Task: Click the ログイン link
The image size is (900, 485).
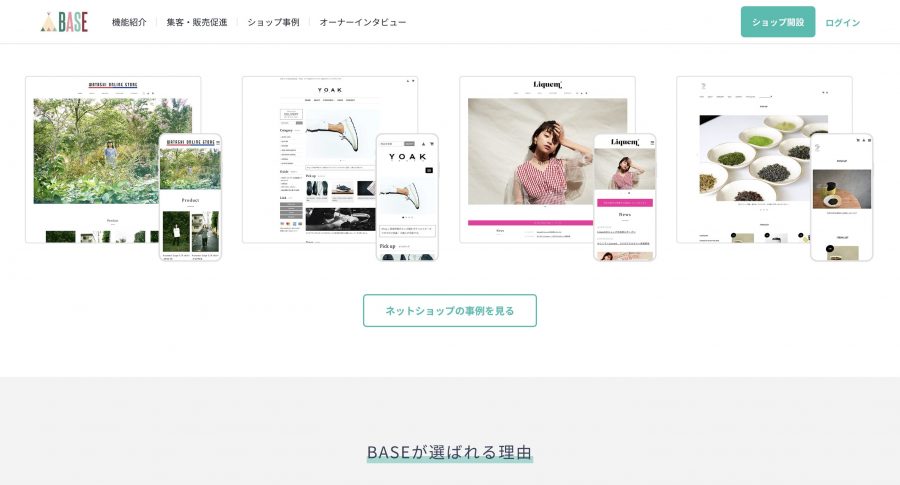Action: [x=842, y=22]
